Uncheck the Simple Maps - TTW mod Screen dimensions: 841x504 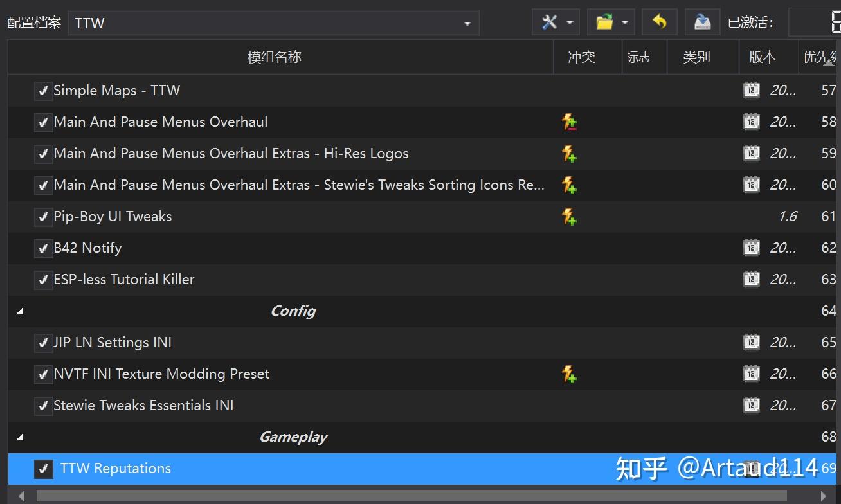click(x=42, y=91)
